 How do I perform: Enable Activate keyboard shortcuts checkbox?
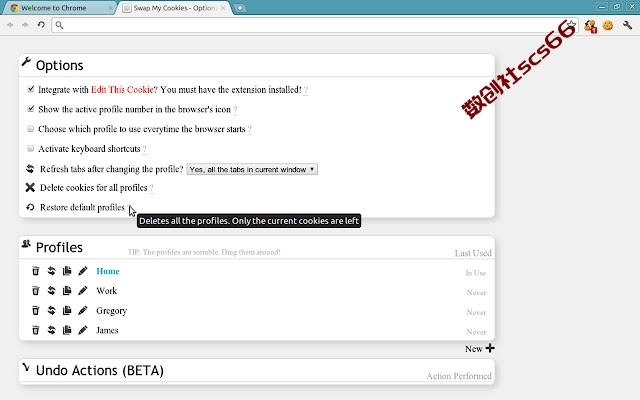(x=31, y=148)
